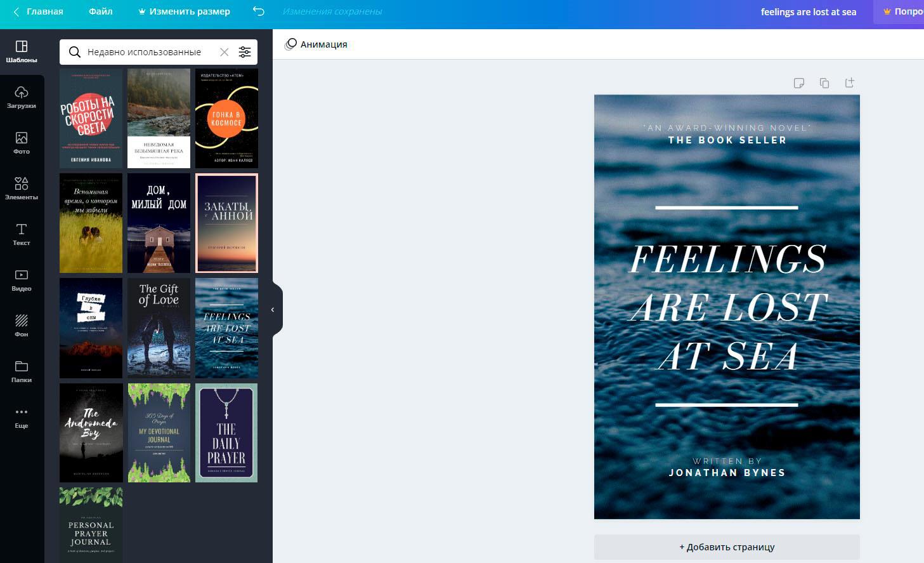Open the Изменить размер resize menu

[184, 11]
